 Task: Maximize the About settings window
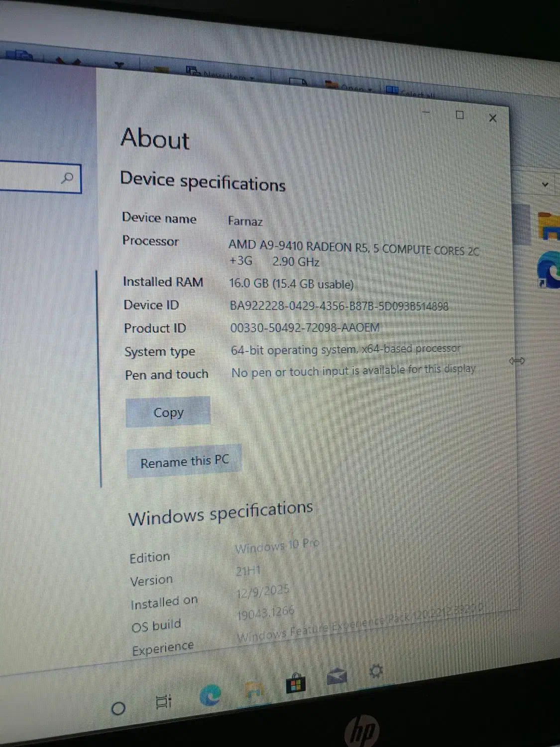(460, 115)
